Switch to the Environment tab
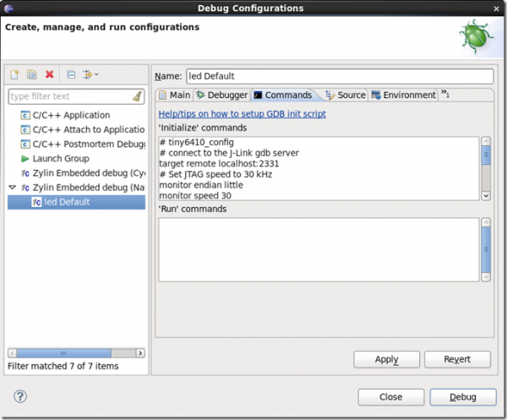The height and width of the screenshot is (420, 507). pos(404,95)
